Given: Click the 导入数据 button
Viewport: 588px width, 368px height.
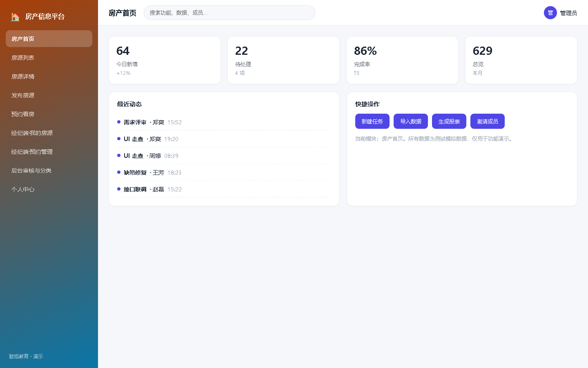Looking at the screenshot, I should [411, 121].
